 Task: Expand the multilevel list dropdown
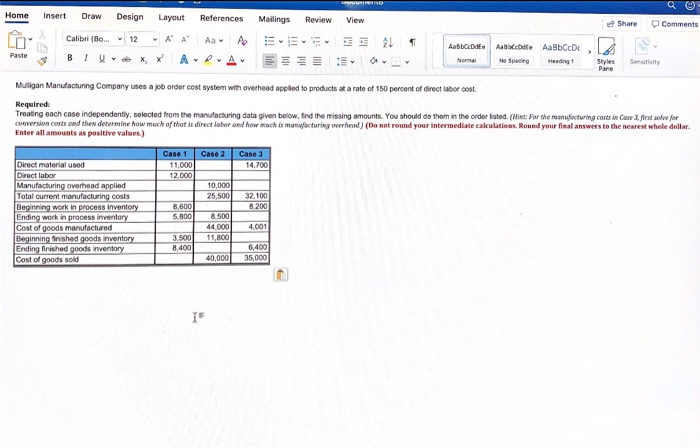327,42
